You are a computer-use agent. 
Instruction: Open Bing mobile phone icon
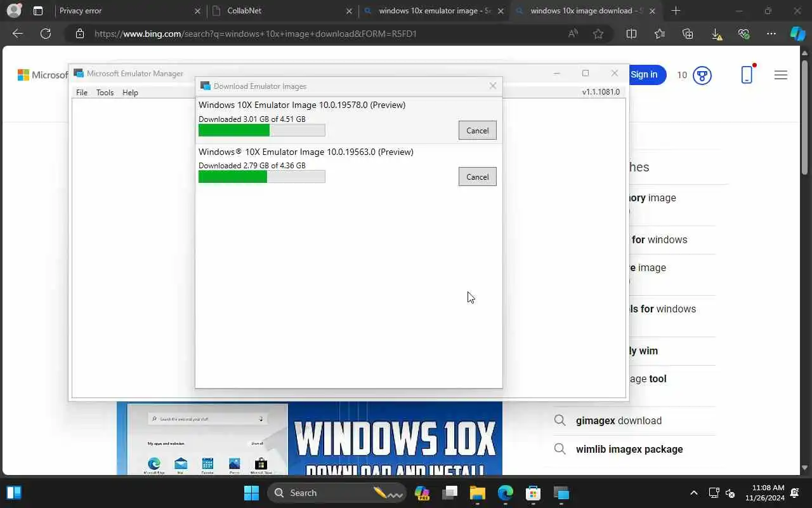[747, 75]
